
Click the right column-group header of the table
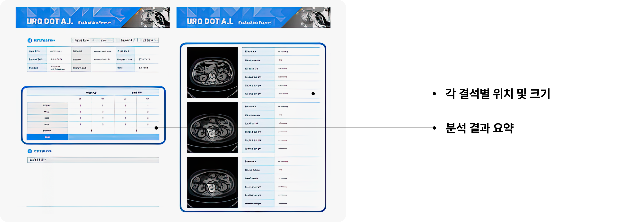(x=136, y=93)
